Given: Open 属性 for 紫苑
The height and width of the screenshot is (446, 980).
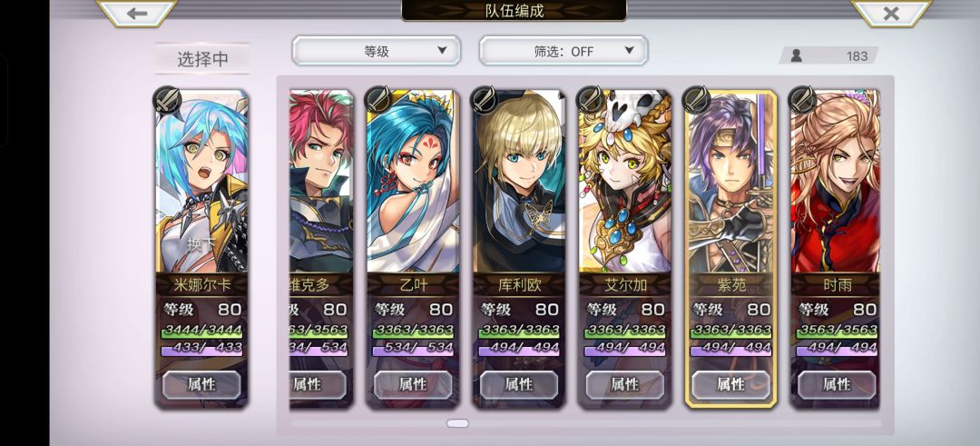Looking at the screenshot, I should 731,384.
